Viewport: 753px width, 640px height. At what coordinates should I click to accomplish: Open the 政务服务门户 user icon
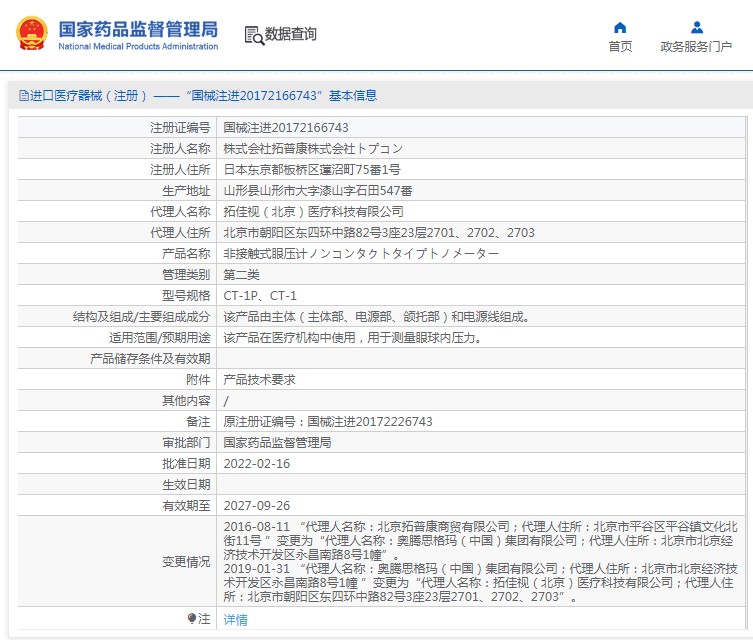click(x=697, y=27)
